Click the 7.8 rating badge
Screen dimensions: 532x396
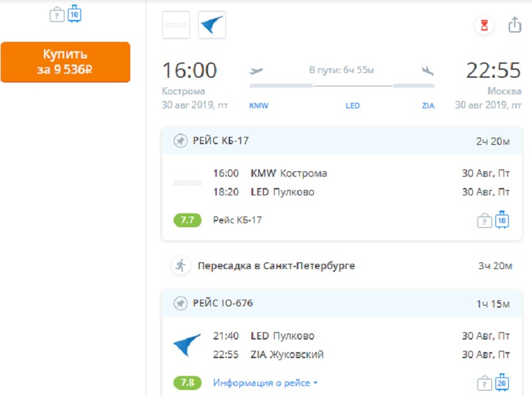pyautogui.click(x=188, y=383)
